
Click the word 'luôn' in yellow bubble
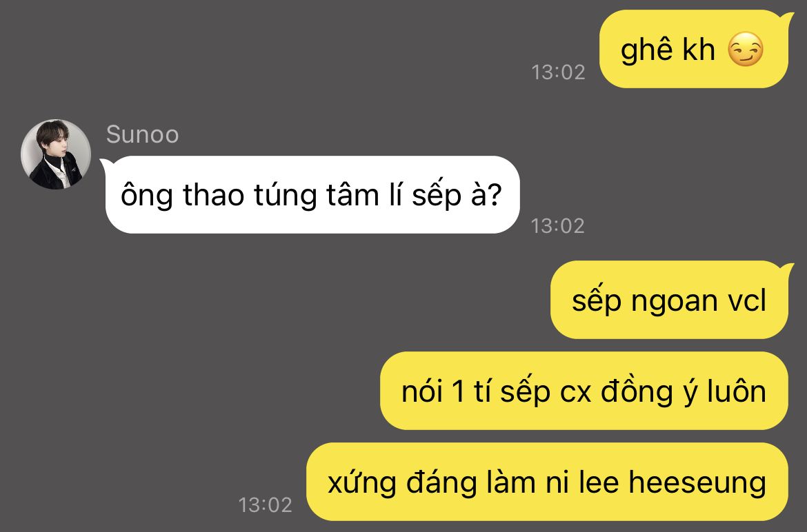tap(737, 391)
